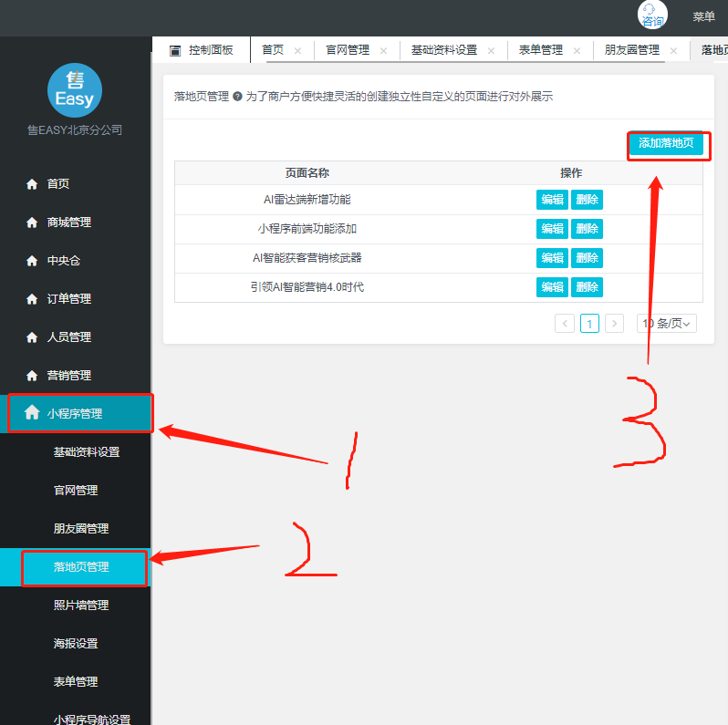The width and height of the screenshot is (728, 725).
Task: Click the 引领AI智能营销4.0时代 page name cell
Action: (x=307, y=287)
